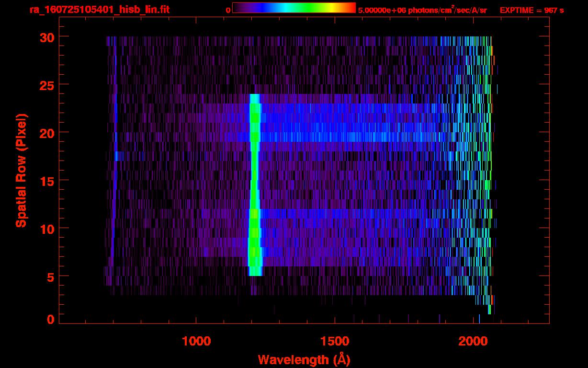Select the 1000 wavelength tick label
The height and width of the screenshot is (368, 588).
196,341
